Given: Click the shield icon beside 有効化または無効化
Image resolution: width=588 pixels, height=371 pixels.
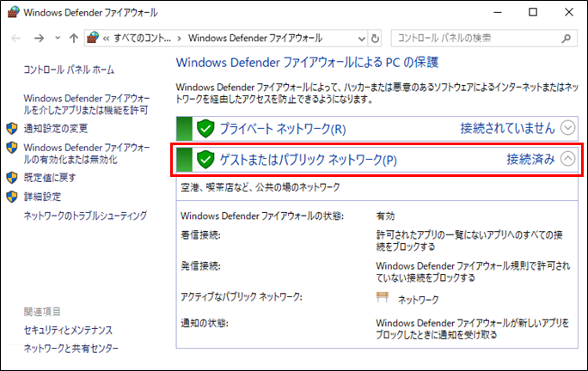Looking at the screenshot, I should point(12,148).
